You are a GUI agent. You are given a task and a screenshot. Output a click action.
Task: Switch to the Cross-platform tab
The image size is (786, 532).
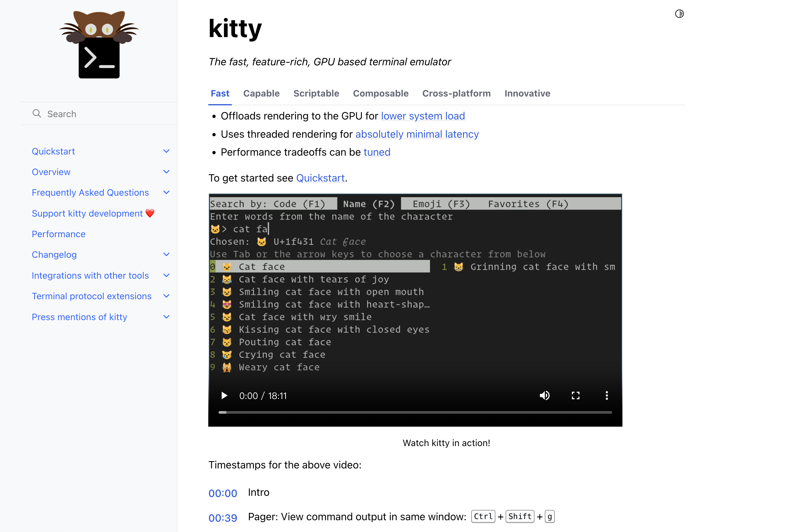pyautogui.click(x=456, y=93)
